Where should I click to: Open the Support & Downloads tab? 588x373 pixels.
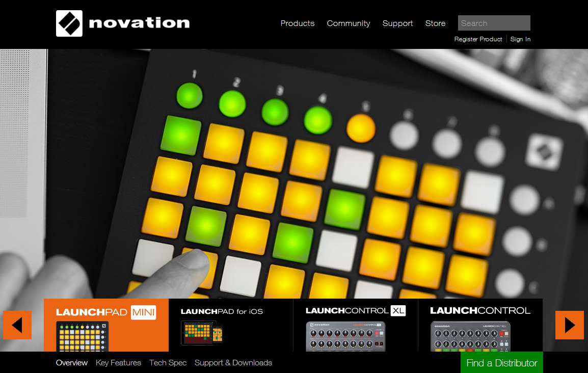(x=233, y=362)
